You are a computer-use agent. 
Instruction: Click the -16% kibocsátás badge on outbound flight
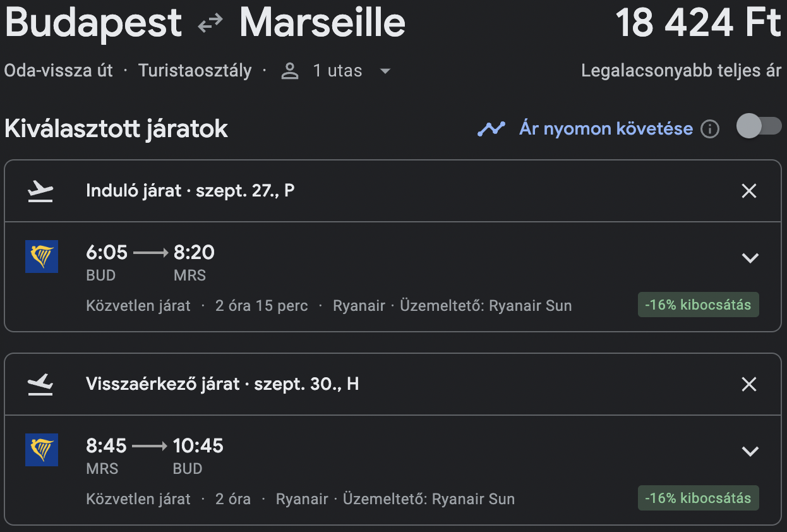tap(699, 305)
